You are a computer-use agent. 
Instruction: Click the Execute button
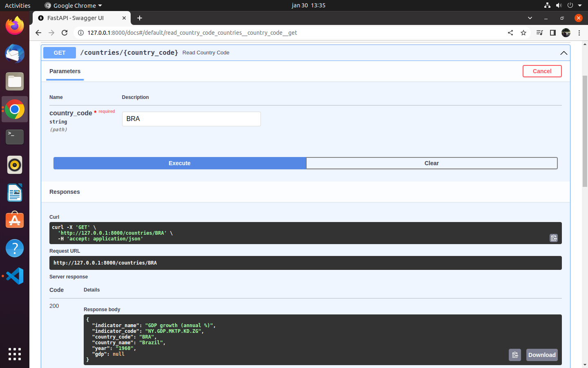[180, 163]
